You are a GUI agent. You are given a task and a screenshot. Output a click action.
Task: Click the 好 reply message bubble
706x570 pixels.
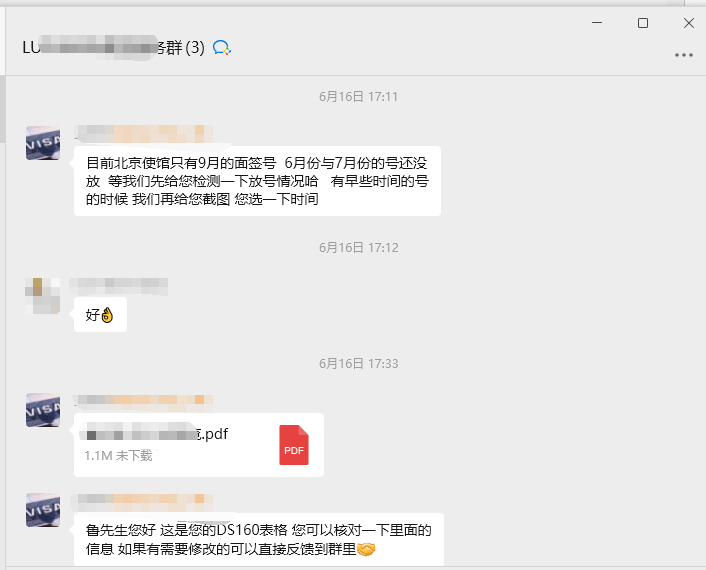(x=100, y=315)
